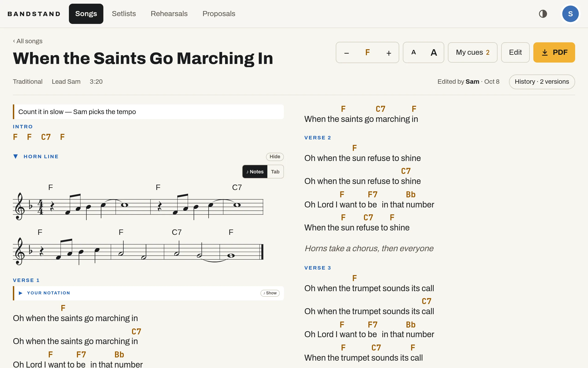
Task: Decrease text size with small A
Action: pyautogui.click(x=413, y=52)
